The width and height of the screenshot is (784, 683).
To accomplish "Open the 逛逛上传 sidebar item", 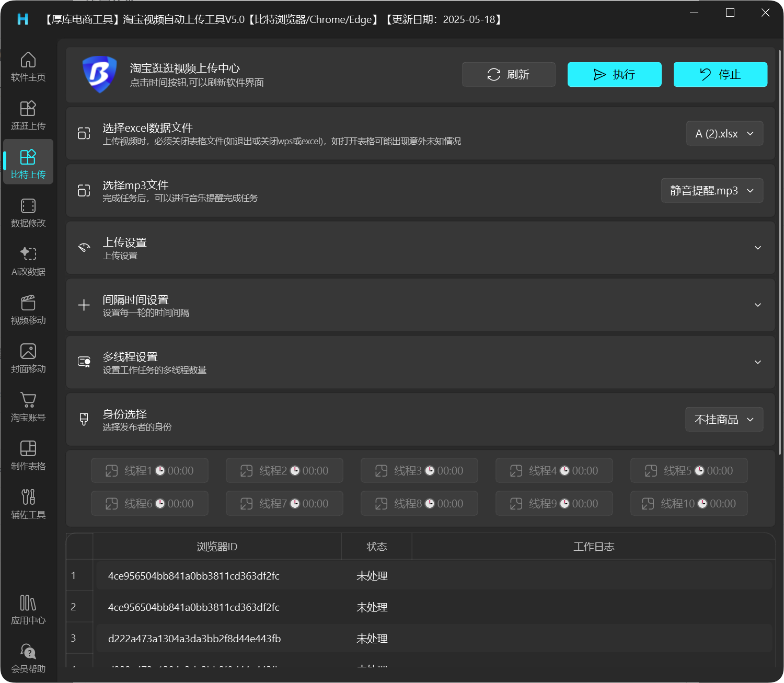I will tap(28, 115).
